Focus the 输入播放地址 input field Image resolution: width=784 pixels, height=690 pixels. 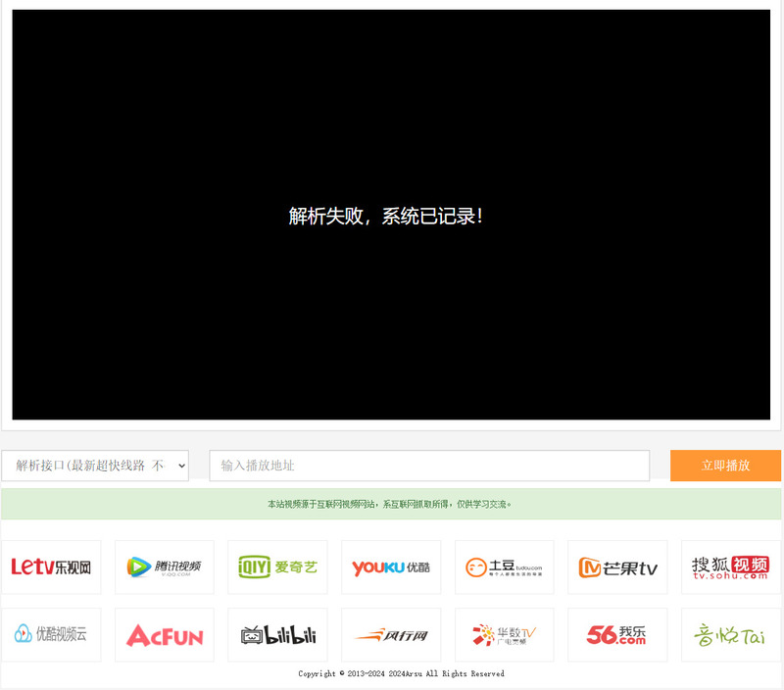click(x=429, y=466)
